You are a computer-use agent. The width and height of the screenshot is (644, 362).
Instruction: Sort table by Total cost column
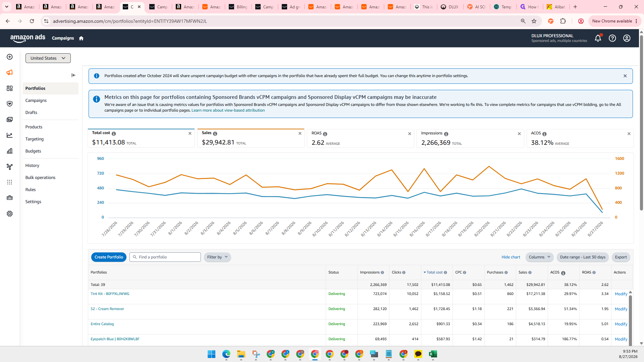click(435, 273)
